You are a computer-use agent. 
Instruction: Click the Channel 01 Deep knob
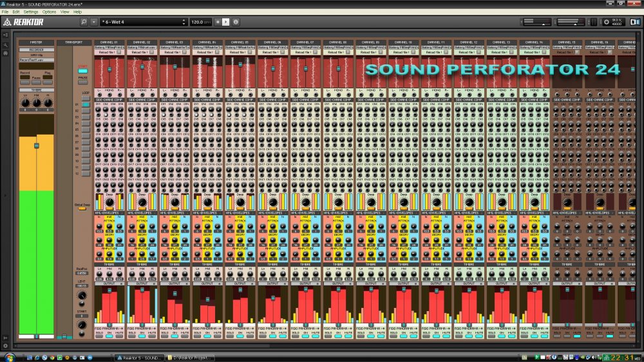pos(109,202)
